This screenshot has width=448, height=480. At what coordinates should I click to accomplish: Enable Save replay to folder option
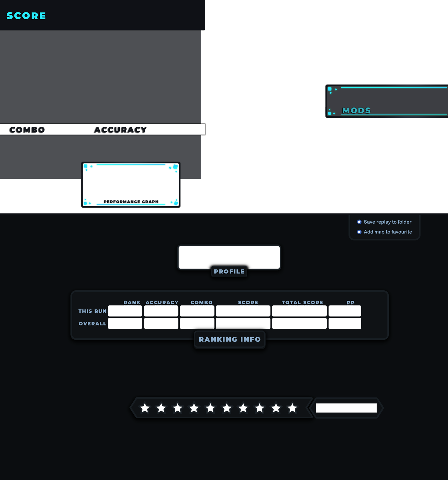359,222
